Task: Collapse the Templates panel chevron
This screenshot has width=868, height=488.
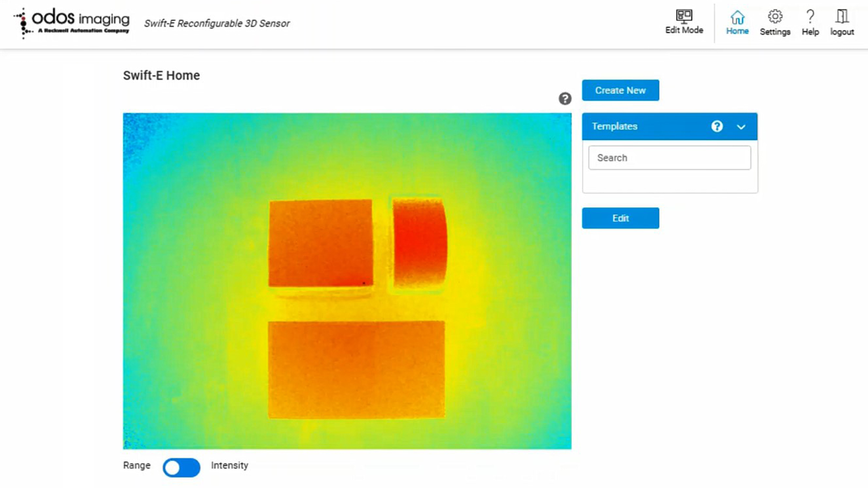Action: pos(741,127)
